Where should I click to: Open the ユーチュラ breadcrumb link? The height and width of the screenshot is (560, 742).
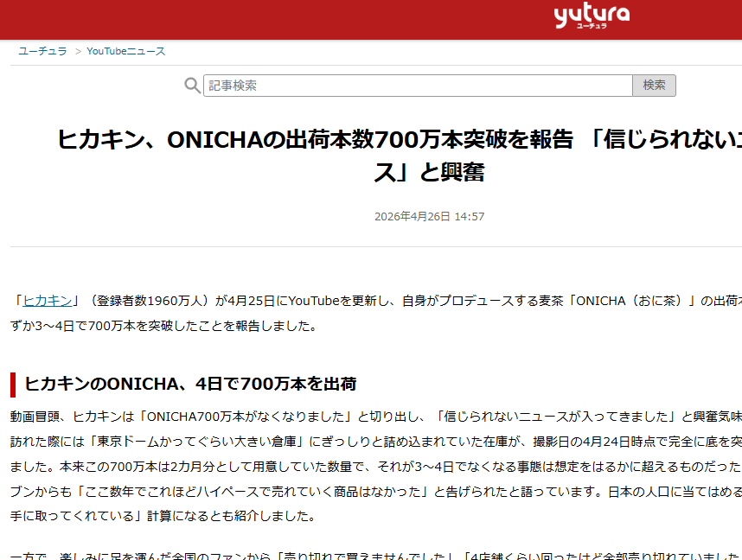42,51
